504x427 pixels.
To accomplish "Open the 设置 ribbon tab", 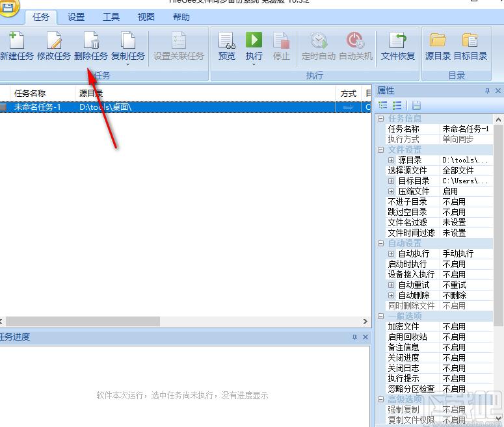I will point(76,17).
